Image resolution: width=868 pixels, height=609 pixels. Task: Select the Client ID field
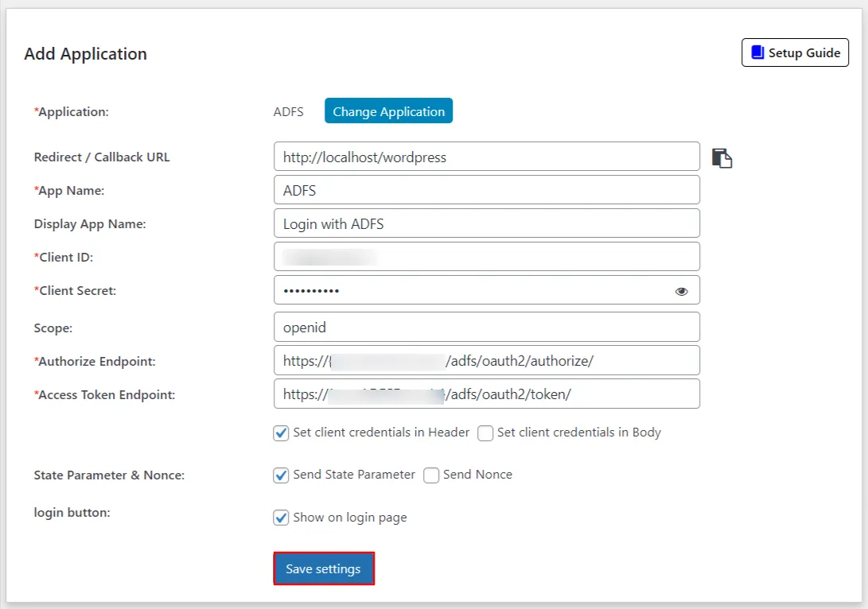(486, 256)
